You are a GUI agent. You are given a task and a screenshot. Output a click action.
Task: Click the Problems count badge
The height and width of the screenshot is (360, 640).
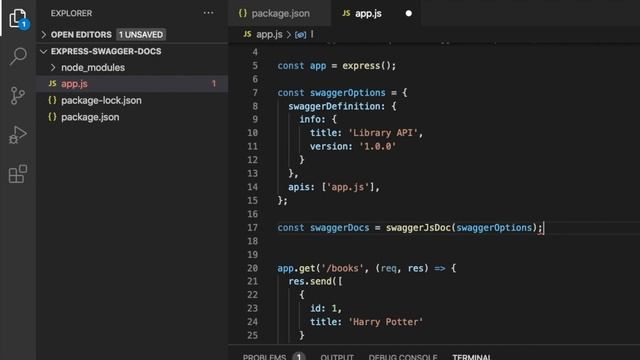[299, 357]
